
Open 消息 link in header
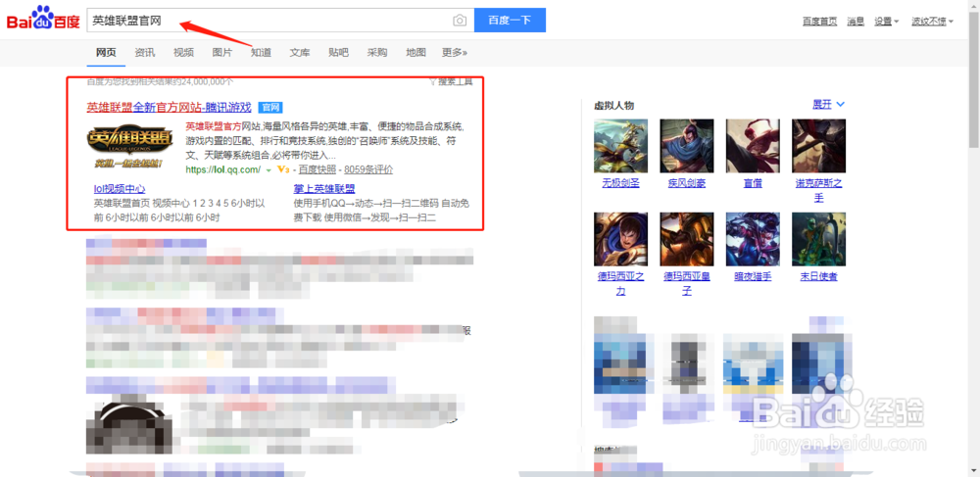pyautogui.click(x=855, y=22)
